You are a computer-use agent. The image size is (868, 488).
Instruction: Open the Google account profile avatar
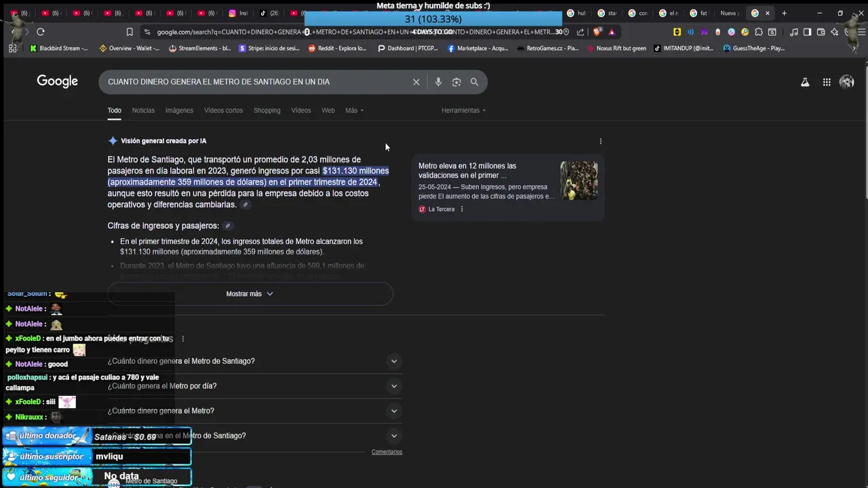[x=846, y=82]
